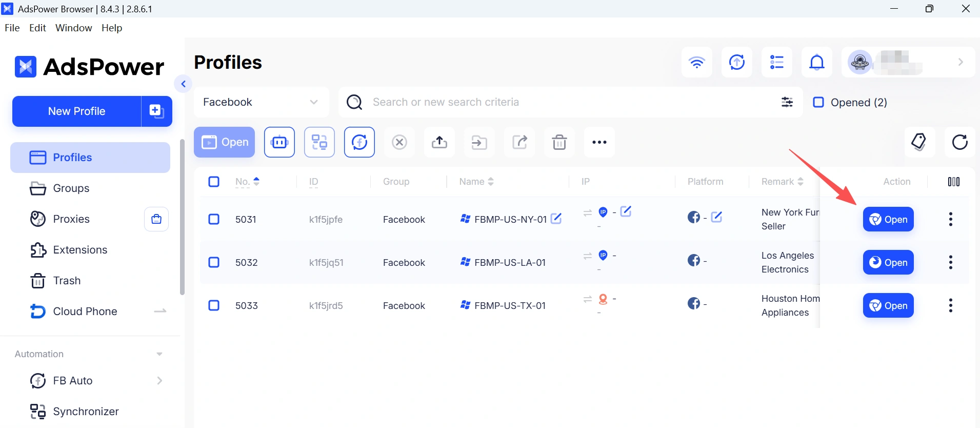Click the share profile toolbar icon
The height and width of the screenshot is (428, 980).
click(x=519, y=142)
